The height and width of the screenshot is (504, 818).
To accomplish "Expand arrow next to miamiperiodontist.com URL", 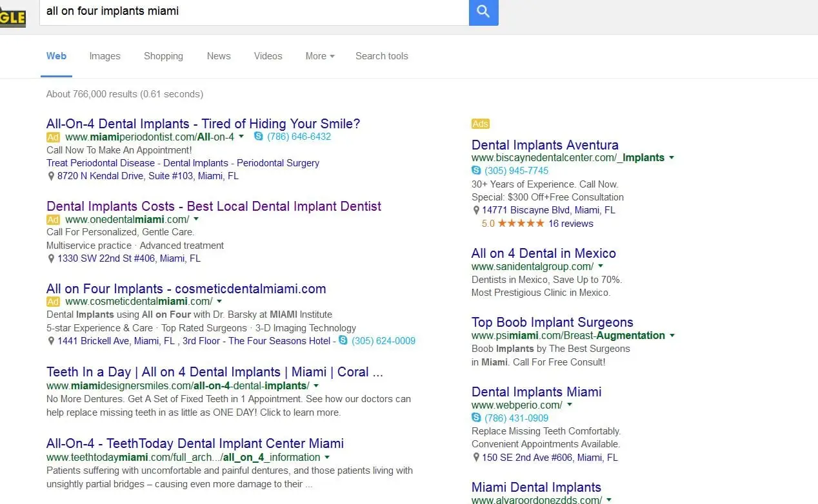I will 241,137.
